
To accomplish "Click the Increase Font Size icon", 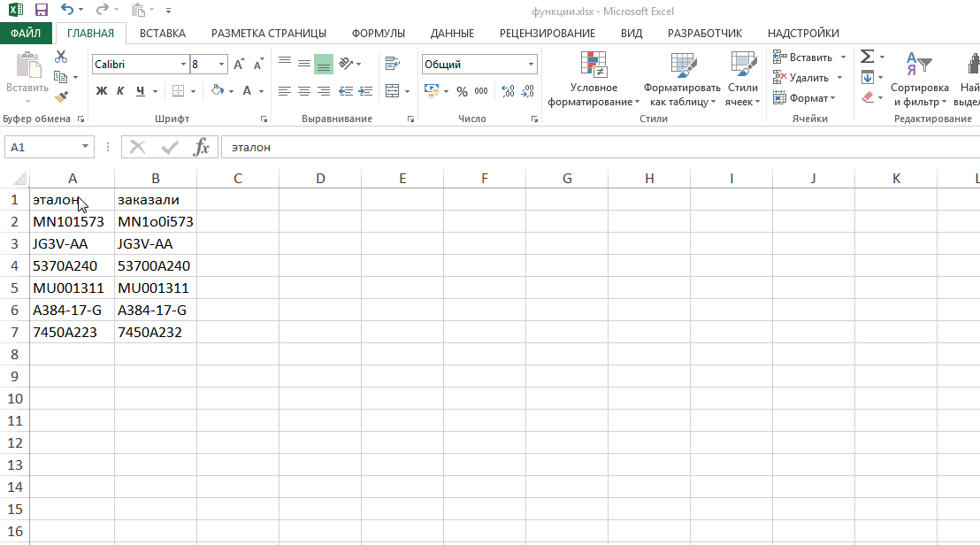I will pyautogui.click(x=239, y=65).
